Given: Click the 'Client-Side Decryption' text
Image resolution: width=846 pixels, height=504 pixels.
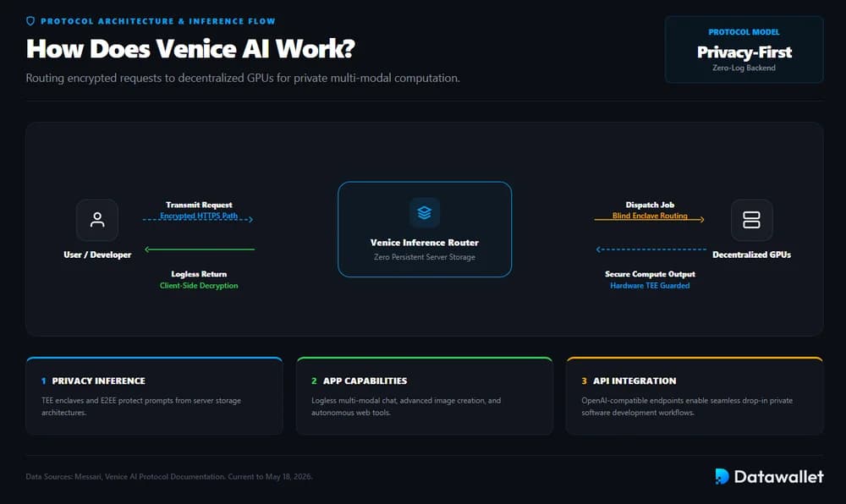Looking at the screenshot, I should [x=199, y=286].
